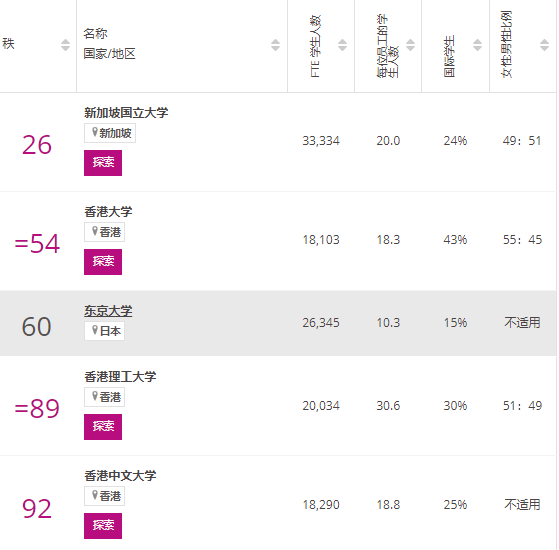Image resolution: width=559 pixels, height=550 pixels.
Task: Select the rank 60 table row
Action: coord(278,323)
